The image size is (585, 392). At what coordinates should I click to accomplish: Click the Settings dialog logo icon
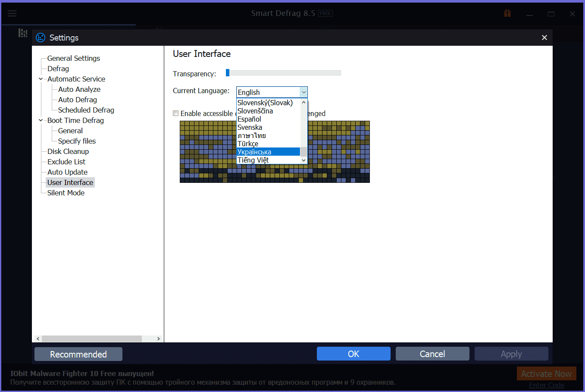[x=41, y=38]
